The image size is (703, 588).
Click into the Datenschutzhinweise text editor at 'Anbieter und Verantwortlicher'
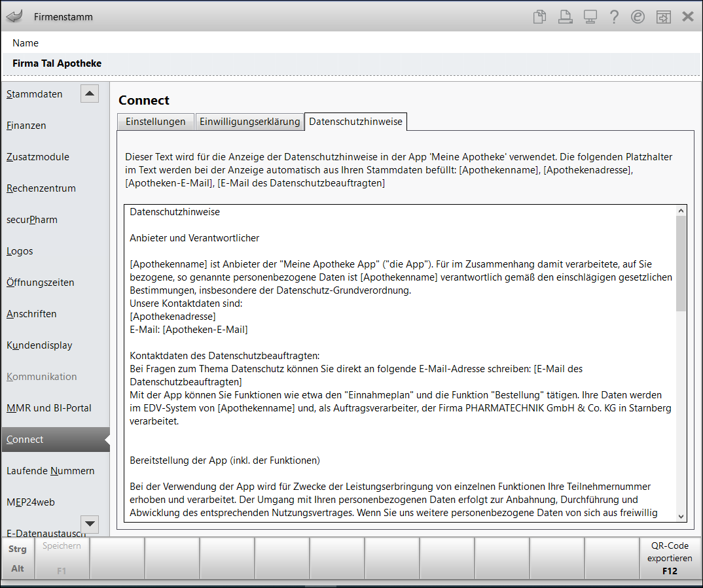tap(194, 238)
